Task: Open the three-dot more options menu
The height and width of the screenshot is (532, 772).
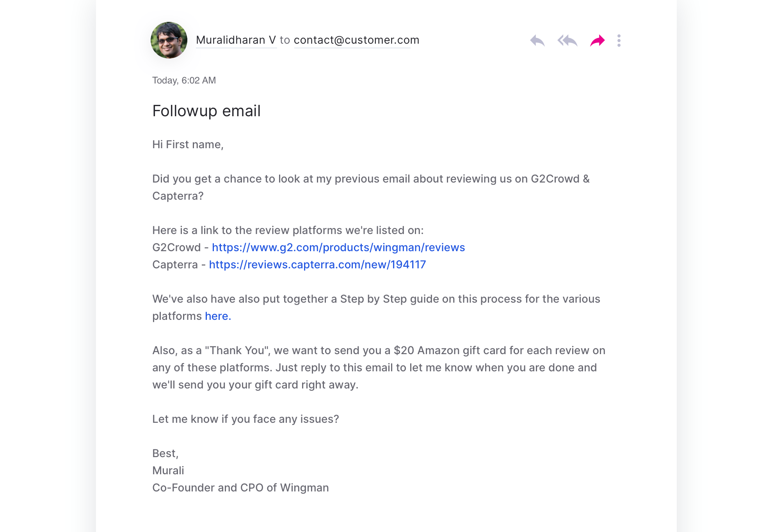Action: pyautogui.click(x=619, y=41)
